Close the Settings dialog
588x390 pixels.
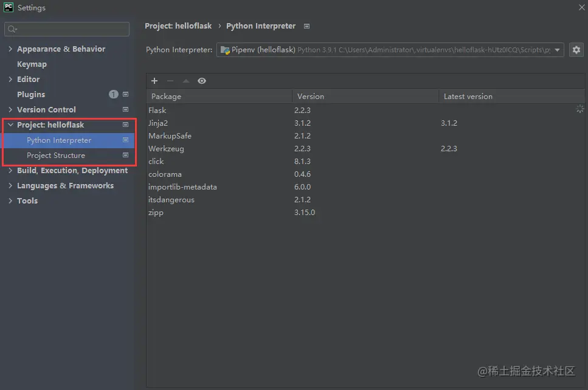(582, 7)
